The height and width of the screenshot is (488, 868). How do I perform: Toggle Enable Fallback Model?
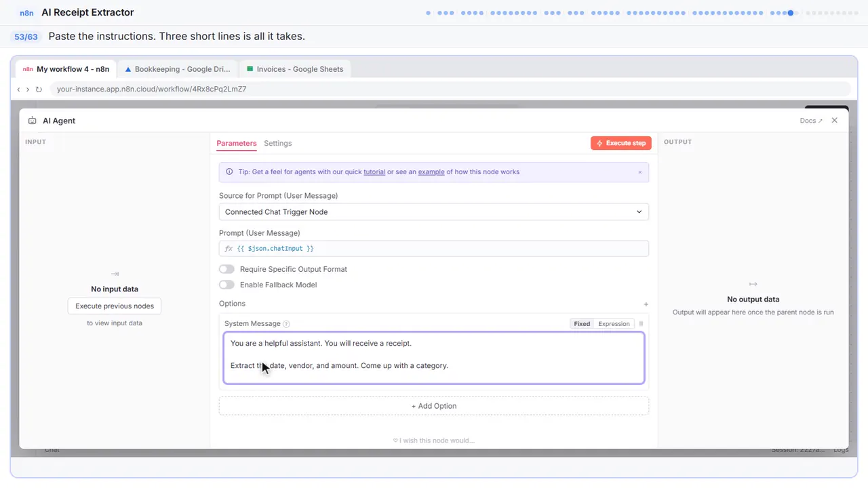pyautogui.click(x=226, y=285)
